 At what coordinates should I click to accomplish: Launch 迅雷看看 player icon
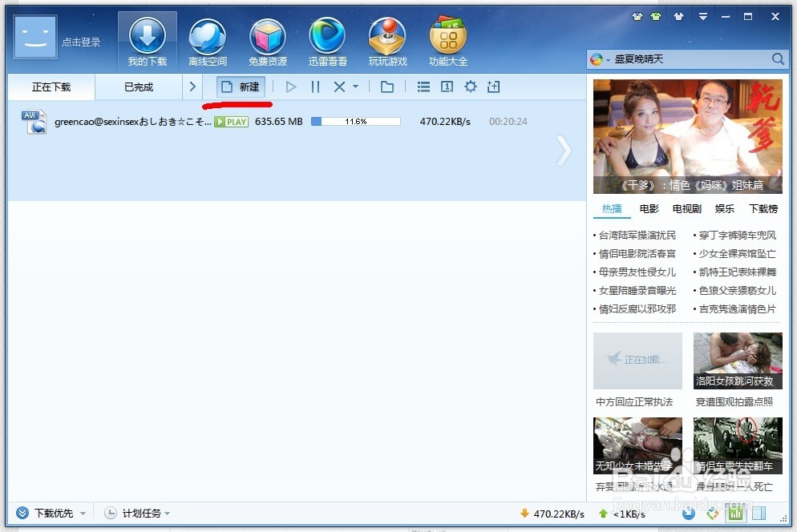tap(327, 42)
